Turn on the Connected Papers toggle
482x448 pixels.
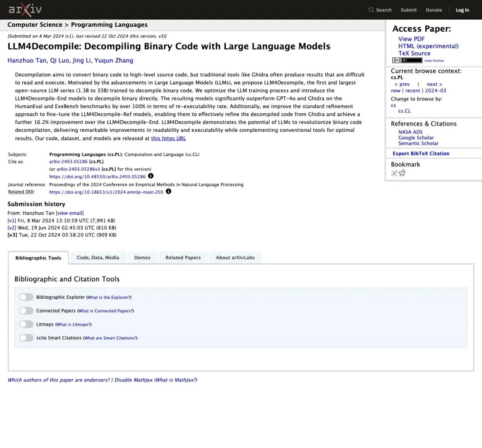pos(26,310)
